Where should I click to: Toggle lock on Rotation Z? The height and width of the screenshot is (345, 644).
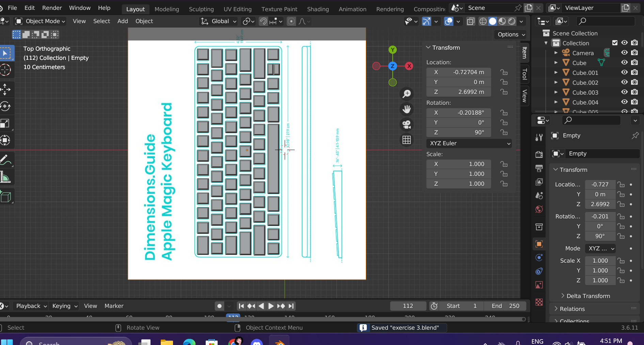point(504,132)
